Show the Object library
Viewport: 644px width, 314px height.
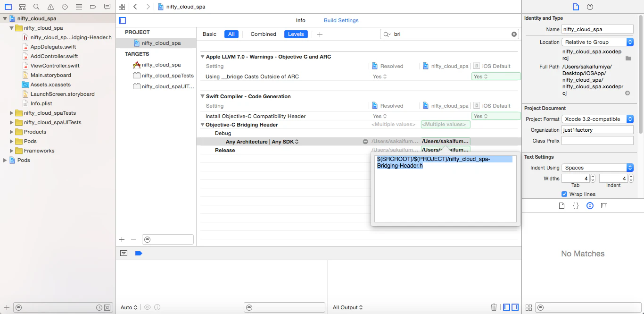[x=590, y=206]
